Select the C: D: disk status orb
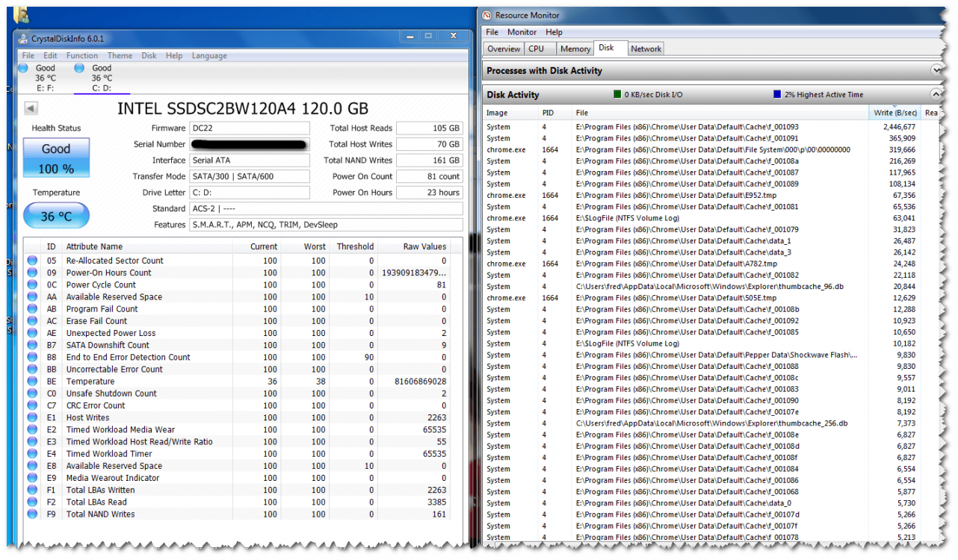The image size is (958, 560). point(79,68)
